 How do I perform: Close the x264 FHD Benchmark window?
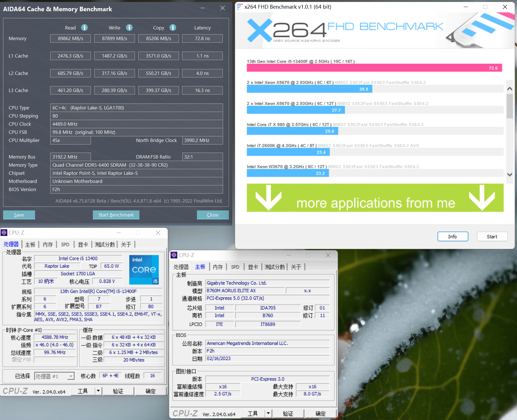[x=505, y=7]
